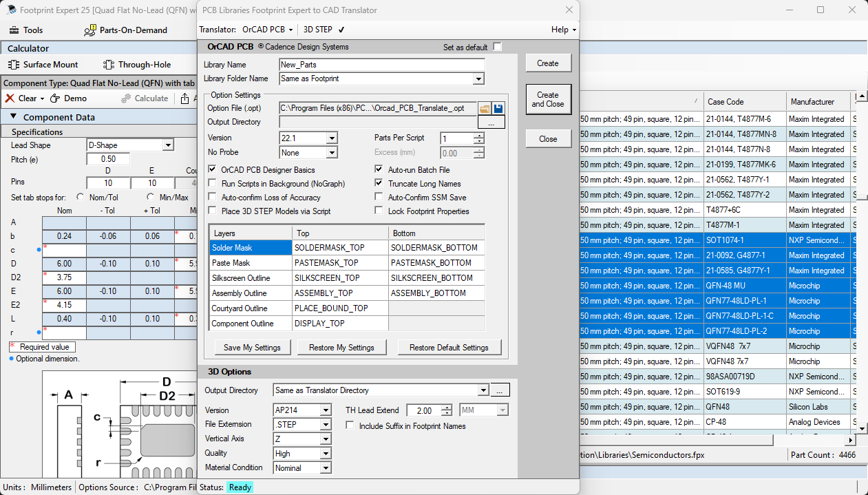This screenshot has height=495, width=868.
Task: Click the PASTEMASK_TOP layer cell
Action: (x=340, y=263)
